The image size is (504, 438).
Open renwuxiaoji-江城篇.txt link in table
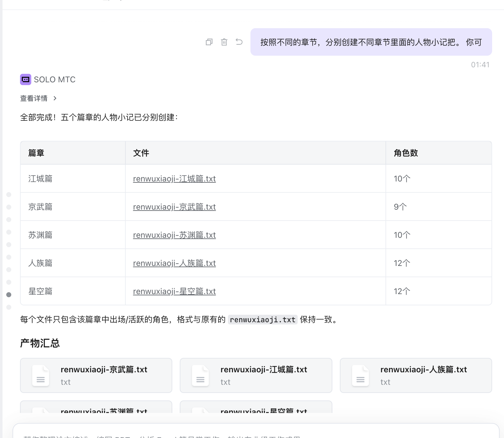174,179
